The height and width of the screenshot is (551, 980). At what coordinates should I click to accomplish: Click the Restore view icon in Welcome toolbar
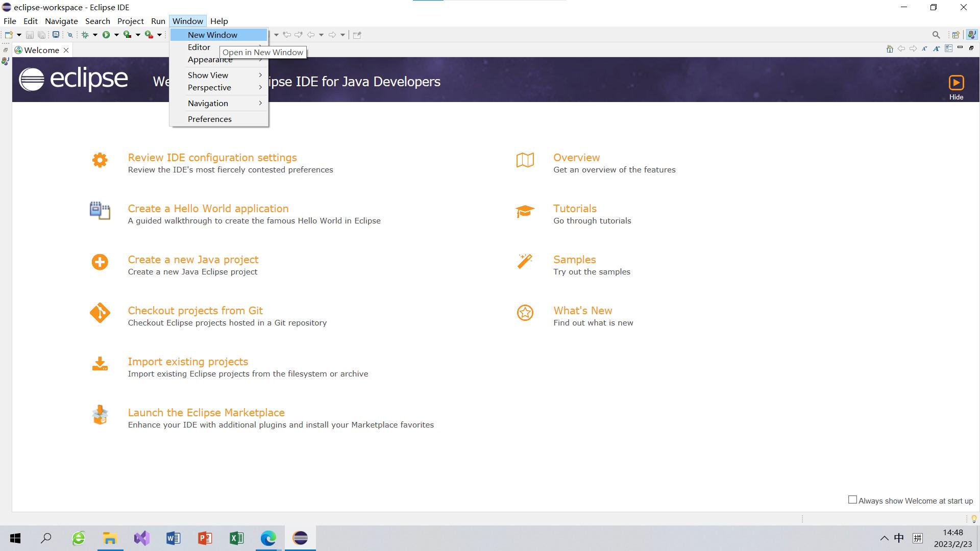[971, 48]
